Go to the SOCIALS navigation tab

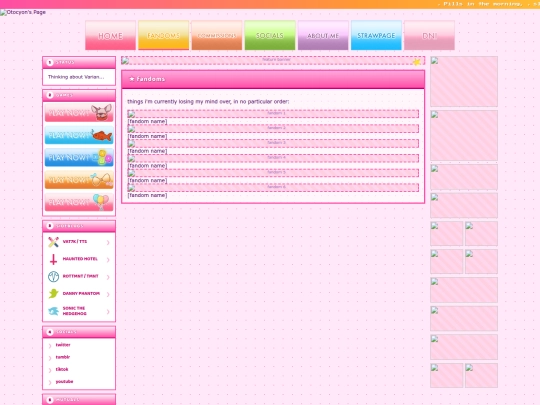click(270, 35)
